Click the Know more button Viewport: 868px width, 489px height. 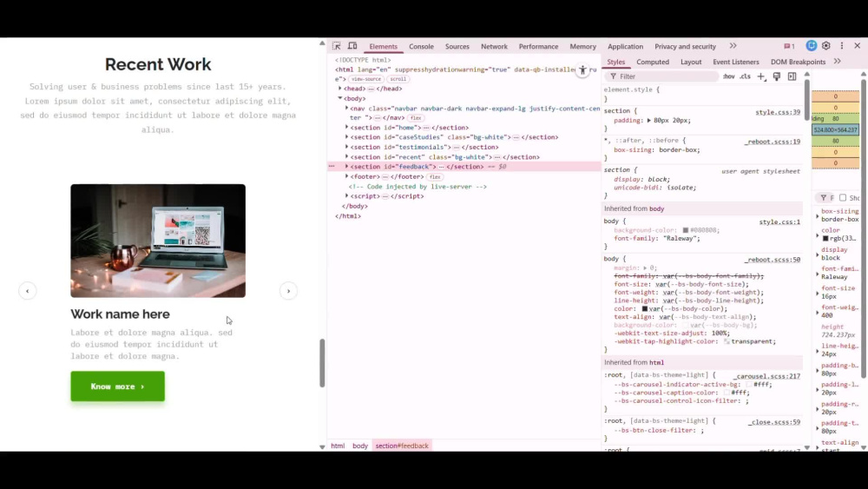pyautogui.click(x=117, y=386)
